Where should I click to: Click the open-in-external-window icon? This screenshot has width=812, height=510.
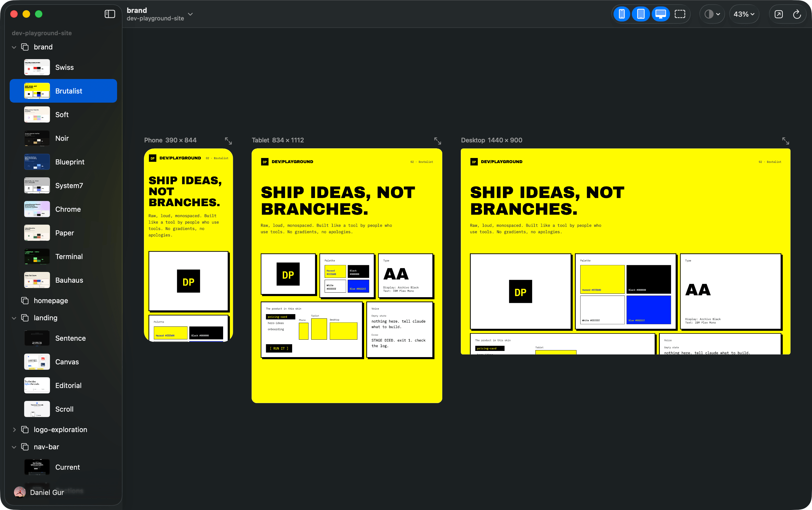pyautogui.click(x=778, y=14)
